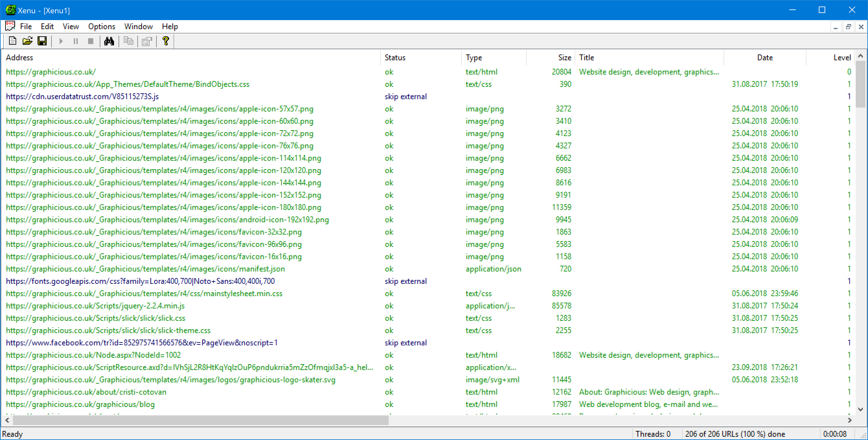The image size is (868, 440).
Task: Open the Options menu
Action: click(101, 26)
